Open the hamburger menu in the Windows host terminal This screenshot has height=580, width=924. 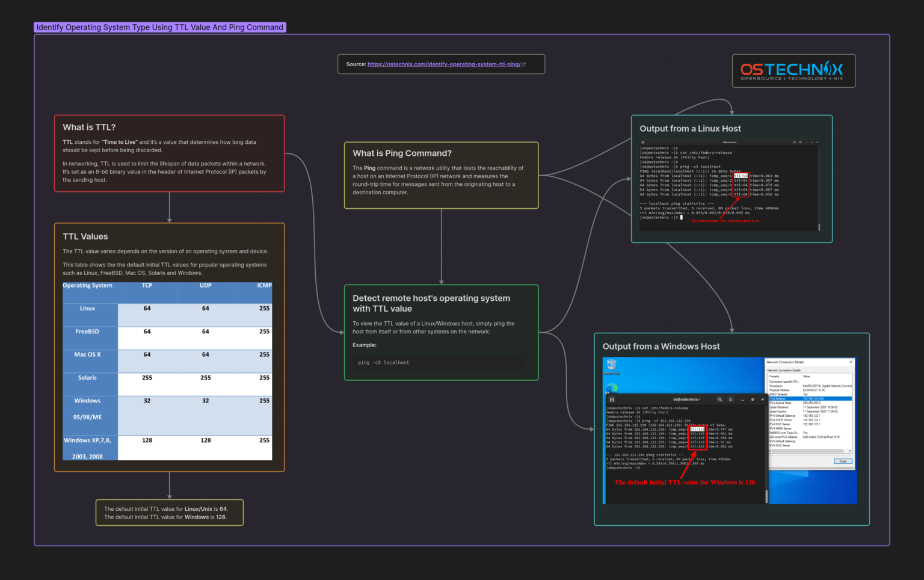tap(730, 400)
